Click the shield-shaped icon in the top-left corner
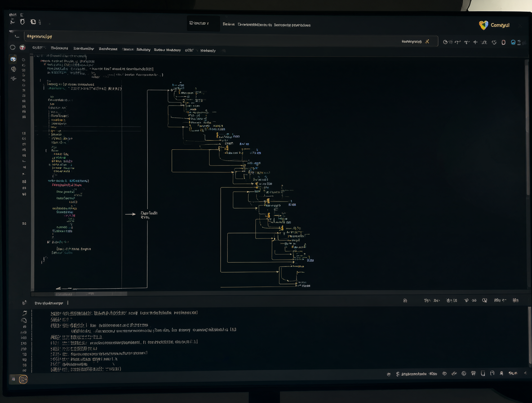532x403 pixels. 22,22
